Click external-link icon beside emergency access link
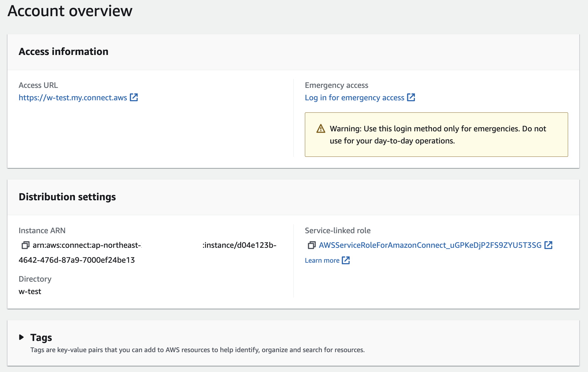The height and width of the screenshot is (372, 588). point(411,98)
